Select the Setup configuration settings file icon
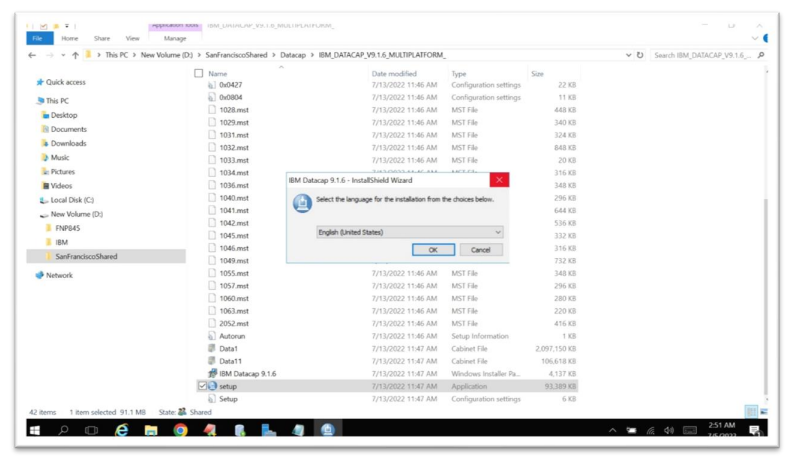787x461 pixels. click(212, 399)
